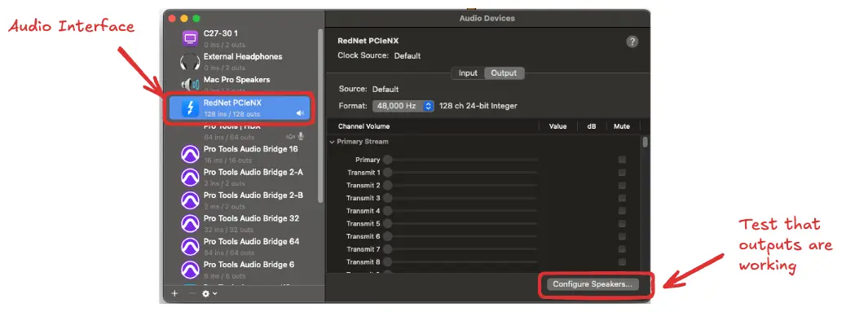Image resolution: width=868 pixels, height=312 pixels.
Task: Select the External Headphones device icon
Action: tap(190, 62)
